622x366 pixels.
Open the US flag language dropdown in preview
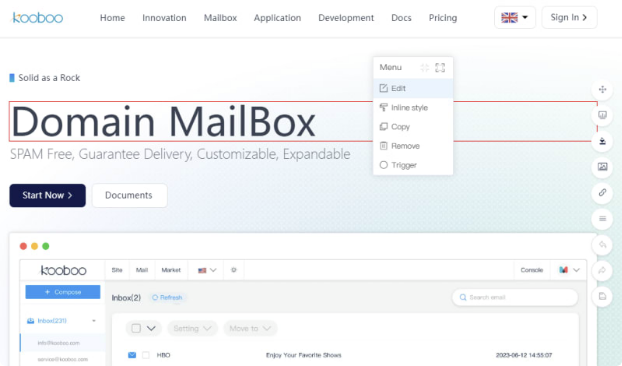pyautogui.click(x=207, y=270)
